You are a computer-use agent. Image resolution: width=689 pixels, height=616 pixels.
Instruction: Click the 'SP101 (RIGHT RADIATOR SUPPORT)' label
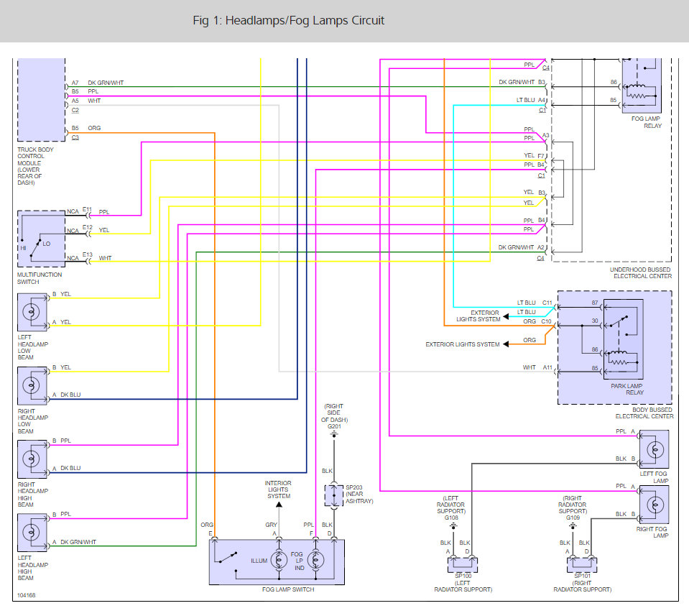(582, 583)
